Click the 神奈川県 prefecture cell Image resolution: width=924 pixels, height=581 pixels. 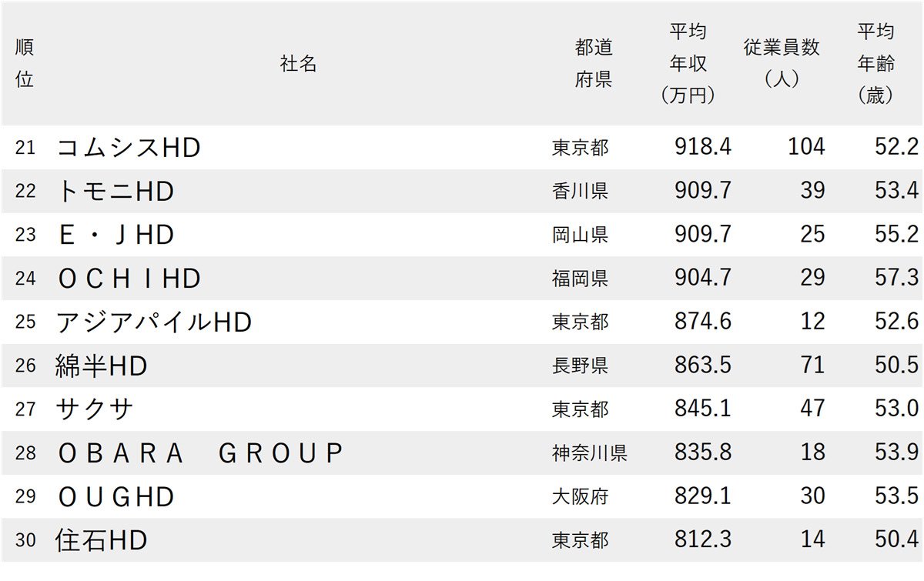[x=590, y=453]
